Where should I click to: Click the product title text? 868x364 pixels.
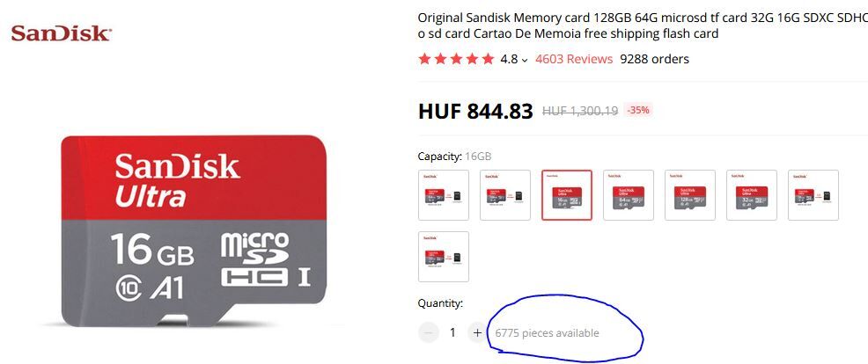point(643,25)
